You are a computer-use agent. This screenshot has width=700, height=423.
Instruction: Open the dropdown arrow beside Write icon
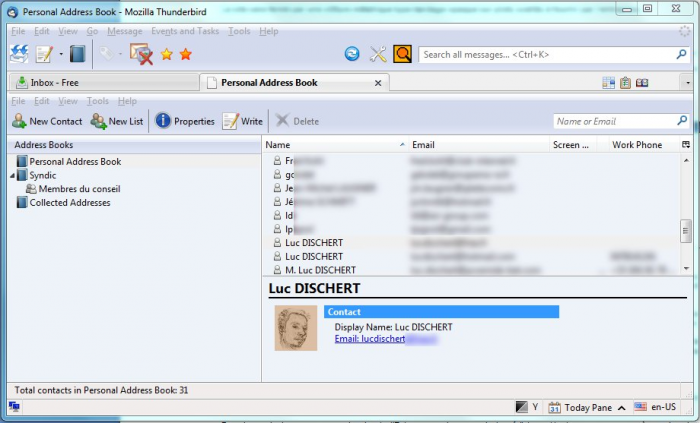tap(61, 54)
